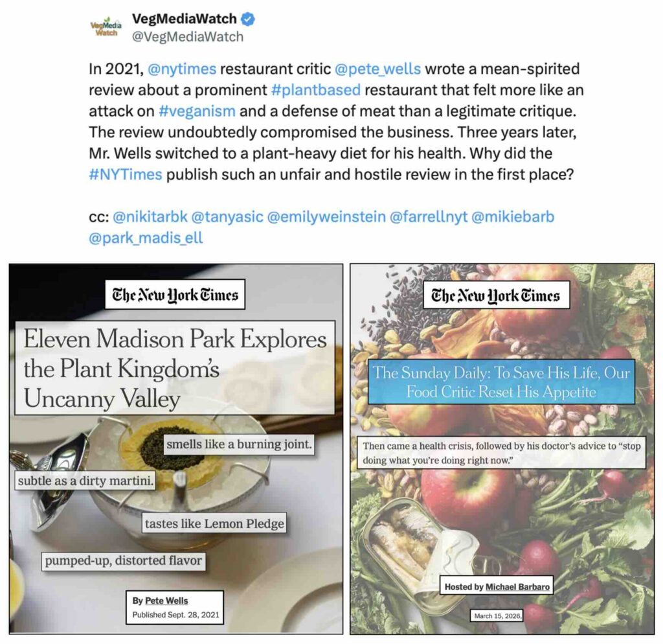Open the Sunday Daily food critic image

502,448
